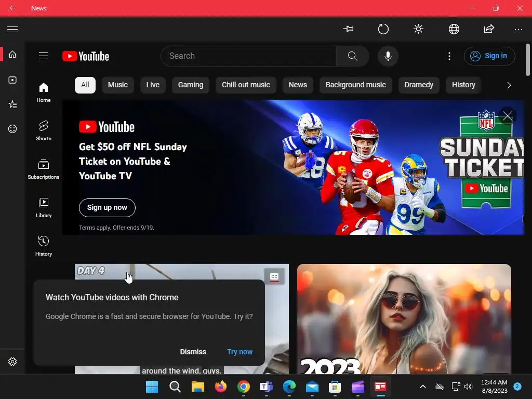Open the more options ellipsis in the toolbar
This screenshot has width=532, height=399.
pyautogui.click(x=518, y=30)
